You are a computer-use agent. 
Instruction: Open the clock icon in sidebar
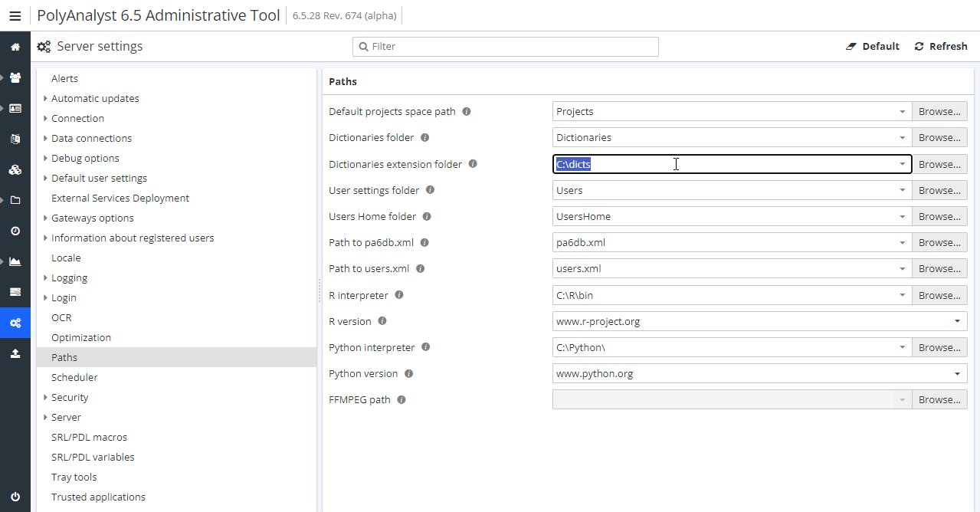click(15, 231)
